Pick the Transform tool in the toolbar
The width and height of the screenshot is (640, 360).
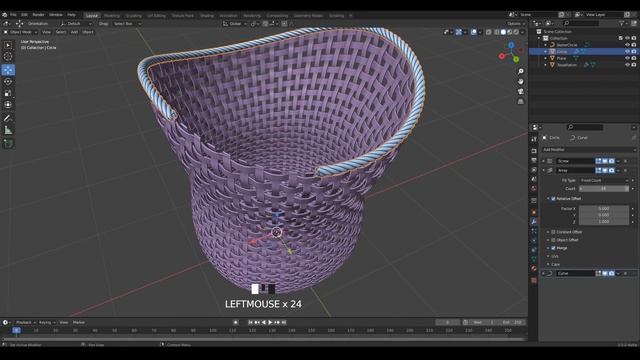[8, 105]
